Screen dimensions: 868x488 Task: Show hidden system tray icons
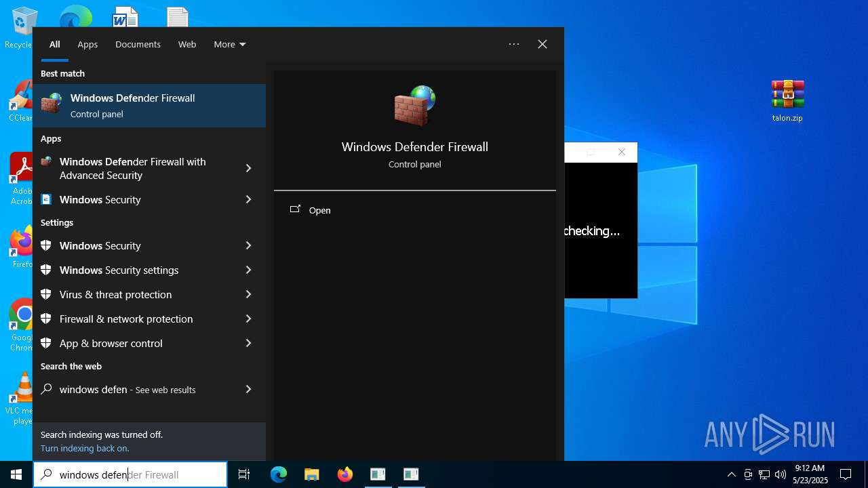pyautogui.click(x=731, y=474)
